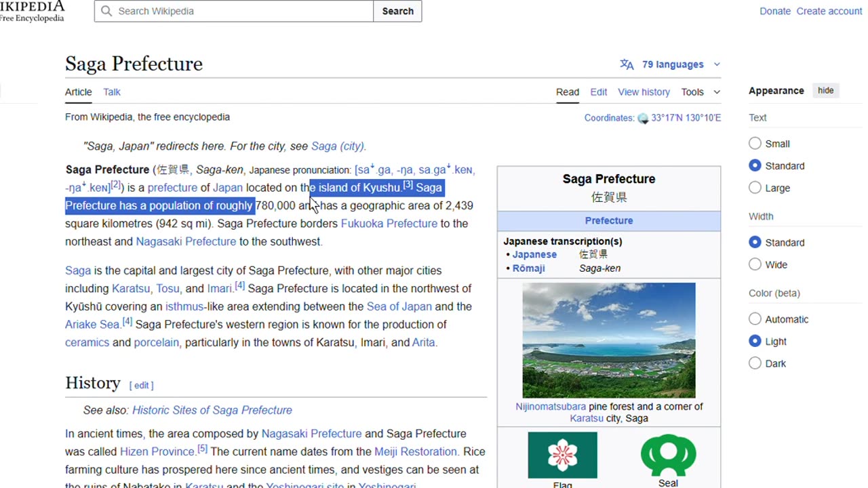This screenshot has width=868, height=488.
Task: Select Dark color mode
Action: coord(755,363)
